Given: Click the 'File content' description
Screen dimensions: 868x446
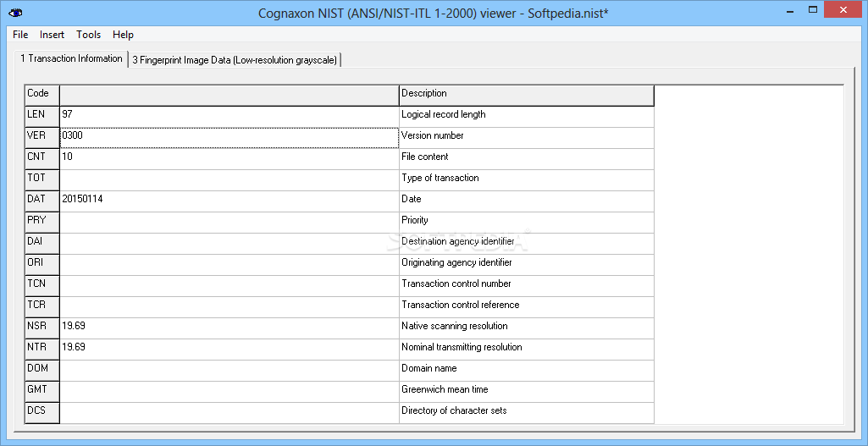Looking at the screenshot, I should 527,159.
